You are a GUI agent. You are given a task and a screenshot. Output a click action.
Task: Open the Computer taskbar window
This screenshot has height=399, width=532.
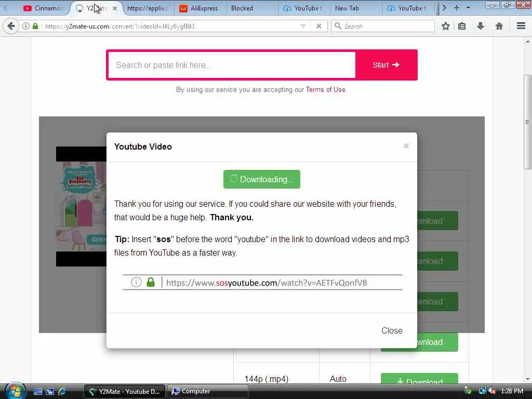point(208,391)
